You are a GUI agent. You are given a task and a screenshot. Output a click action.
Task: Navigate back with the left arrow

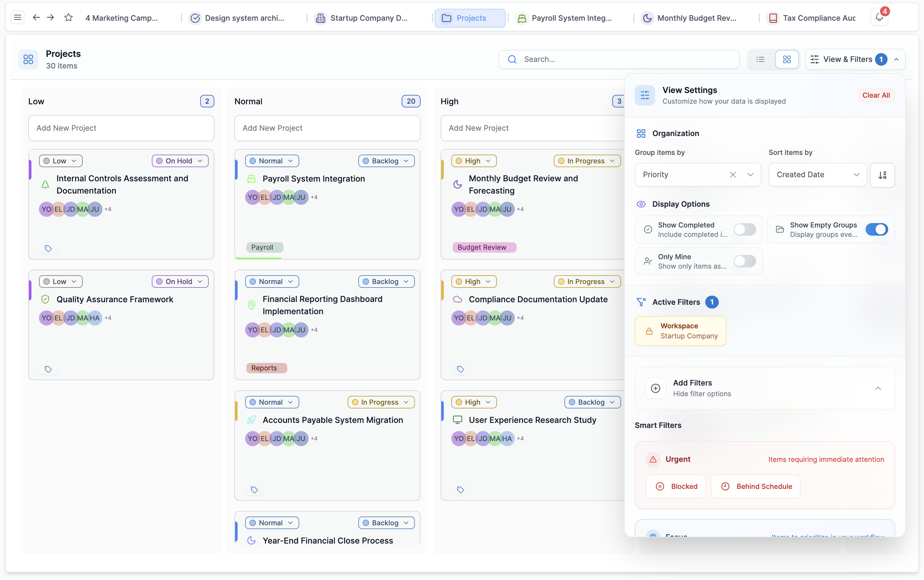pos(36,18)
